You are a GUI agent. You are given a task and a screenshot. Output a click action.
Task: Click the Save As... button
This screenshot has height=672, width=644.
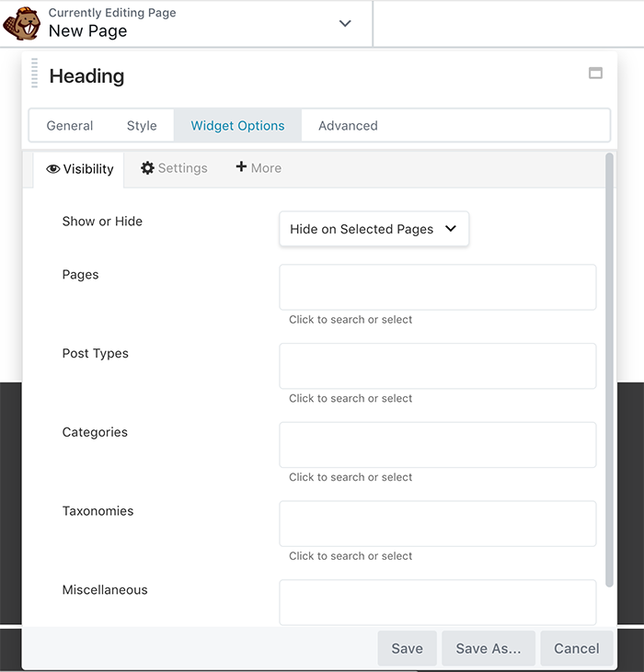click(489, 648)
